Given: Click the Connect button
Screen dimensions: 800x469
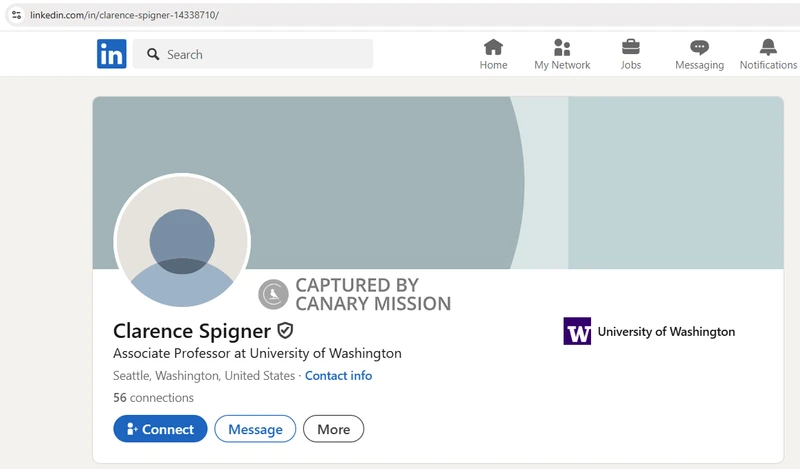Looking at the screenshot, I should tap(160, 429).
